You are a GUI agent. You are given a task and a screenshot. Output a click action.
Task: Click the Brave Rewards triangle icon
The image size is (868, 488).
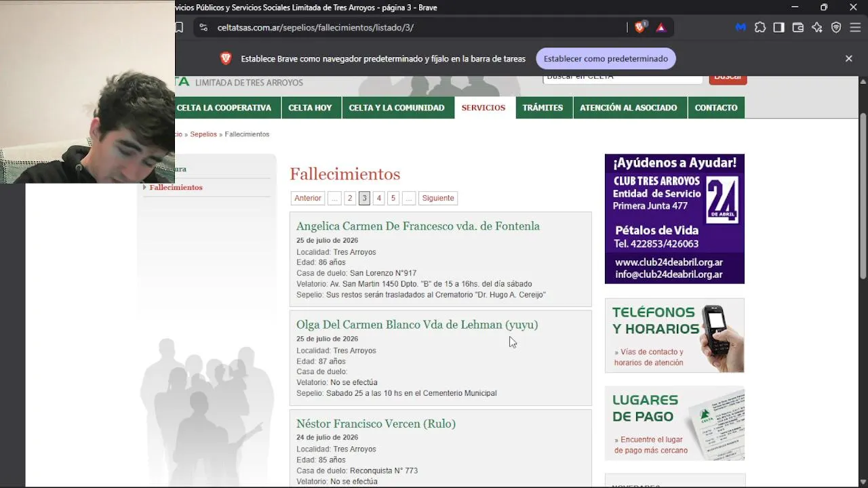point(660,28)
